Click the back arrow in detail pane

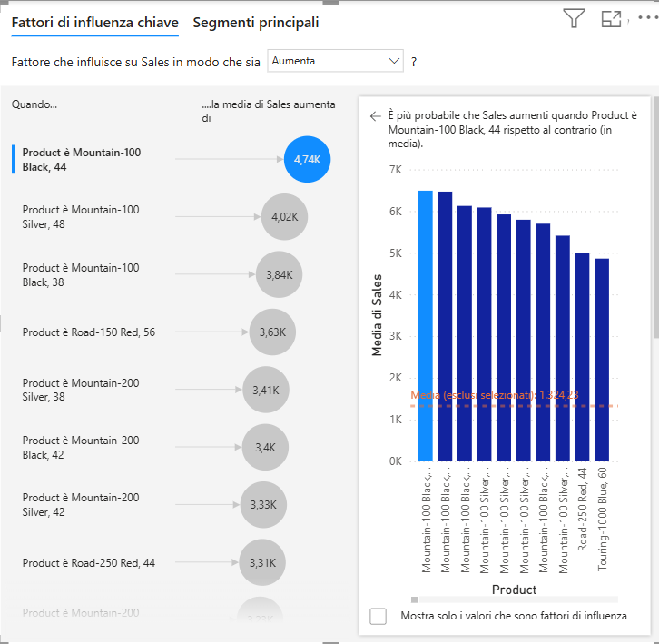(x=375, y=116)
